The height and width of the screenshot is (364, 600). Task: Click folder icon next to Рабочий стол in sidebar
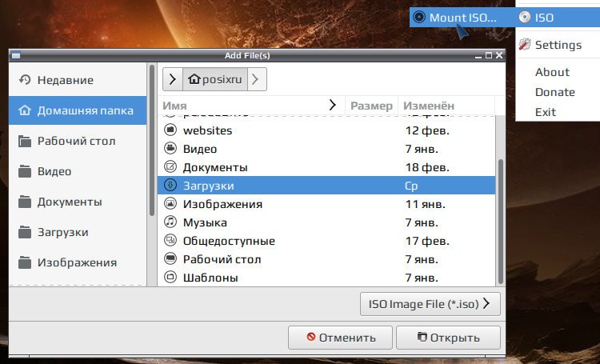click(25, 142)
